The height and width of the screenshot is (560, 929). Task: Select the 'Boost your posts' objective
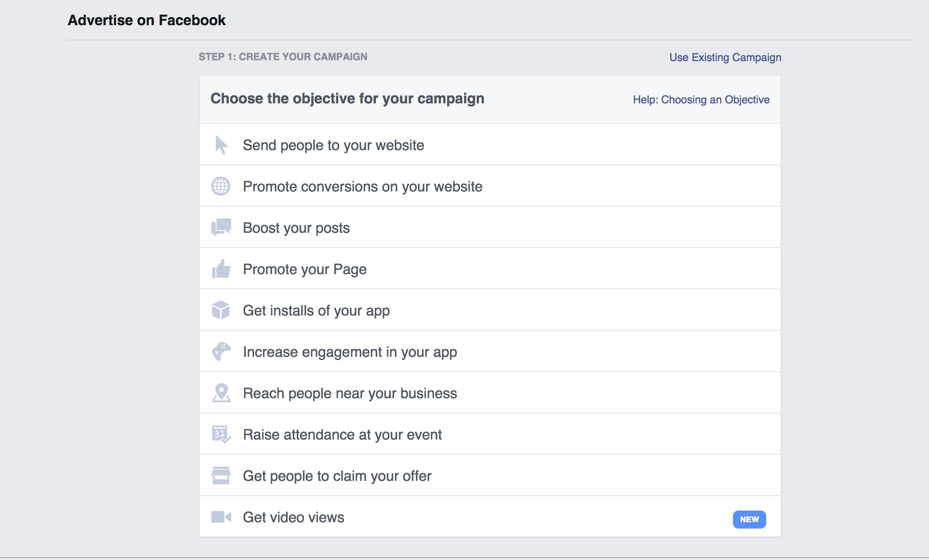(490, 227)
